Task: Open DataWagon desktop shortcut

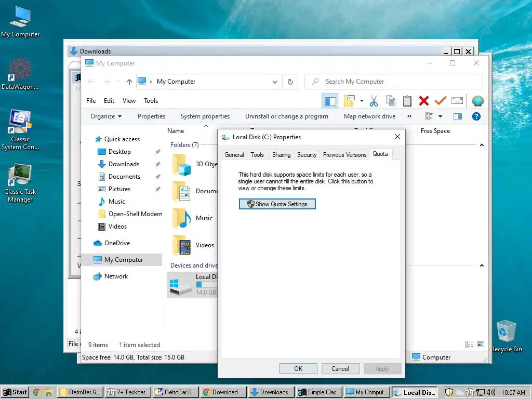Action: (x=20, y=74)
